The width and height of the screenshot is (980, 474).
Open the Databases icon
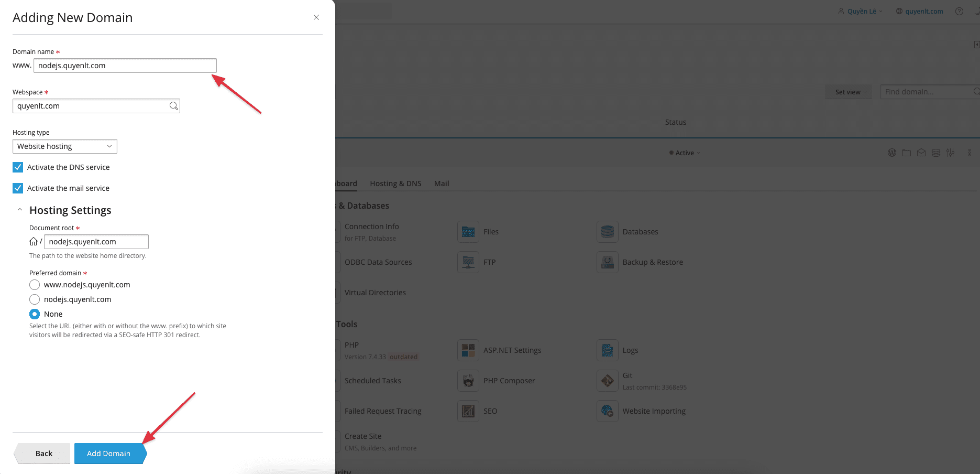click(607, 232)
